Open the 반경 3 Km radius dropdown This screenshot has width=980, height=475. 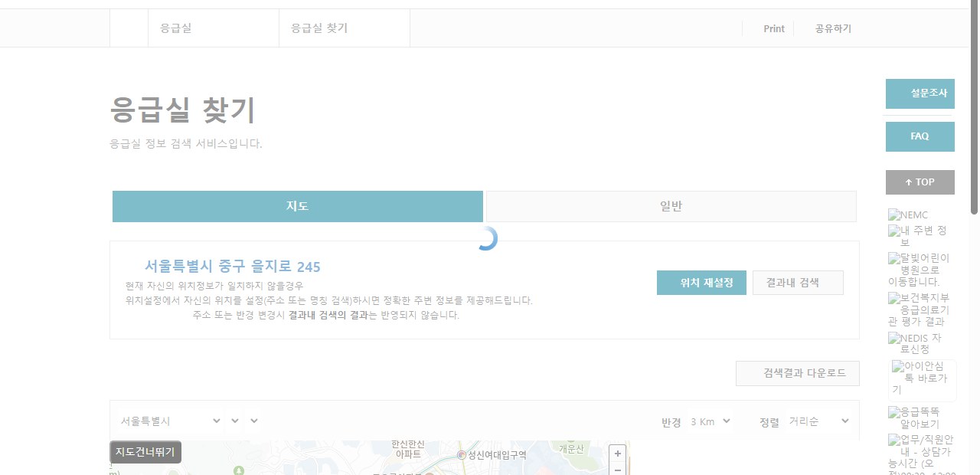pos(710,421)
